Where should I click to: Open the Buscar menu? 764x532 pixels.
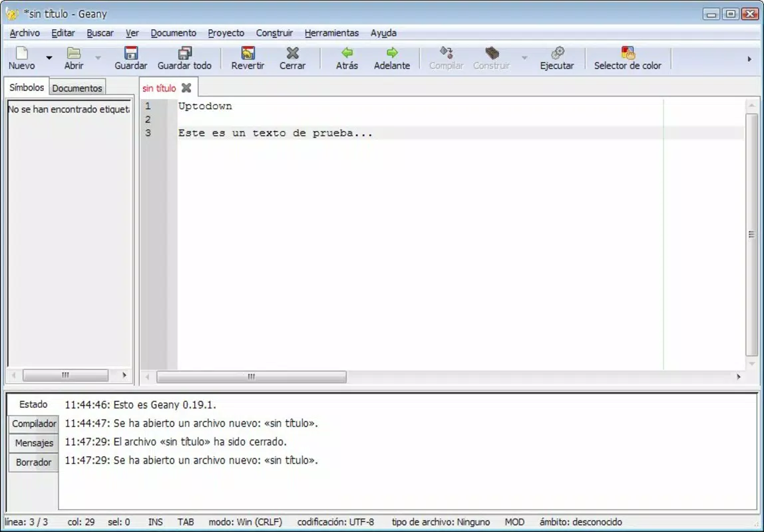tap(100, 33)
